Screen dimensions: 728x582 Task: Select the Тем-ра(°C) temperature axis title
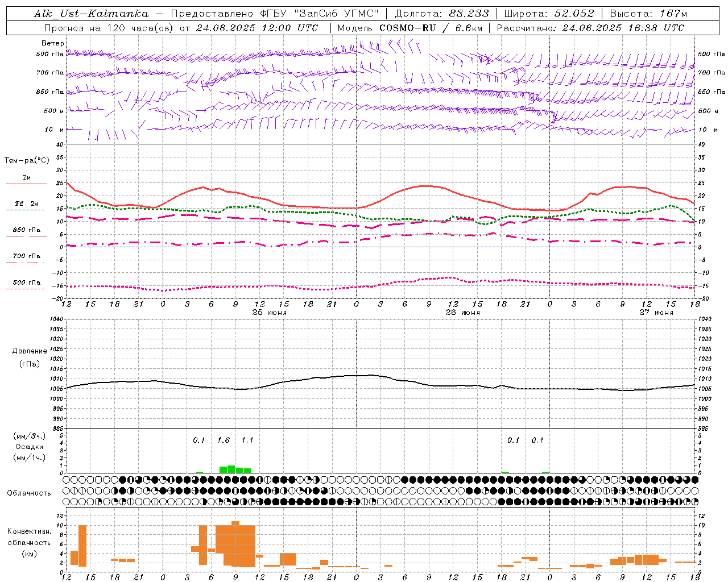tap(27, 161)
